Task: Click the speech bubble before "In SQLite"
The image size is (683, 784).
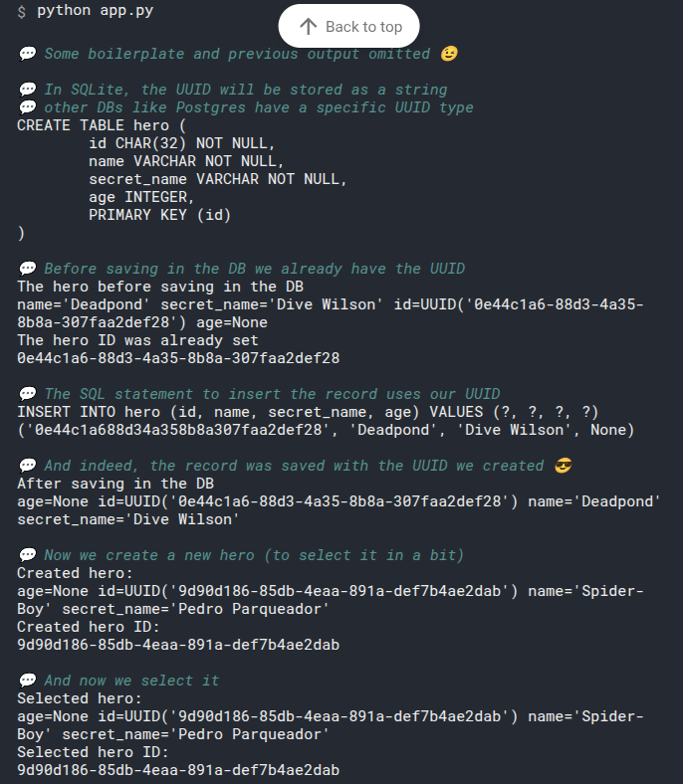Action: tap(27, 90)
